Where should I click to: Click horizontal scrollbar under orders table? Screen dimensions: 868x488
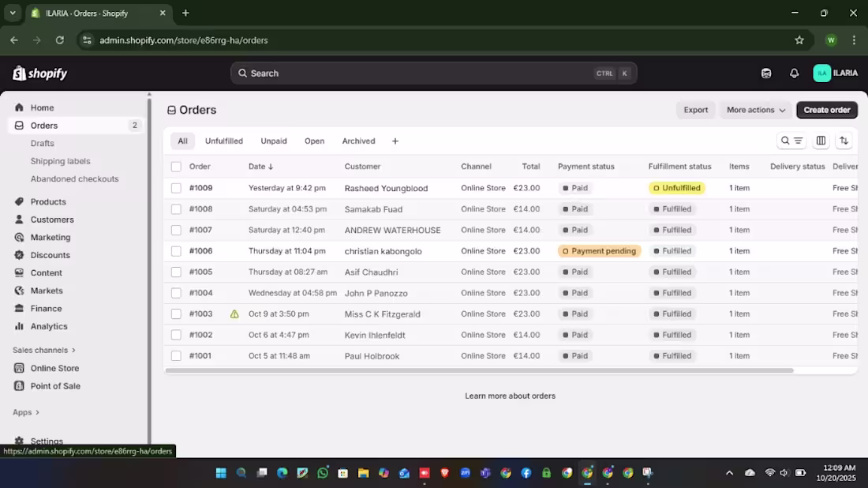point(479,370)
